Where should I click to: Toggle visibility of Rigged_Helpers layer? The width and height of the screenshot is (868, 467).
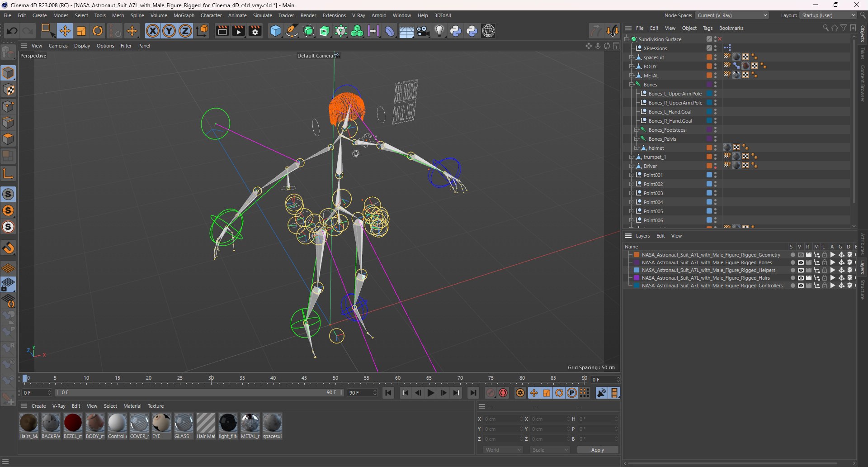801,270
